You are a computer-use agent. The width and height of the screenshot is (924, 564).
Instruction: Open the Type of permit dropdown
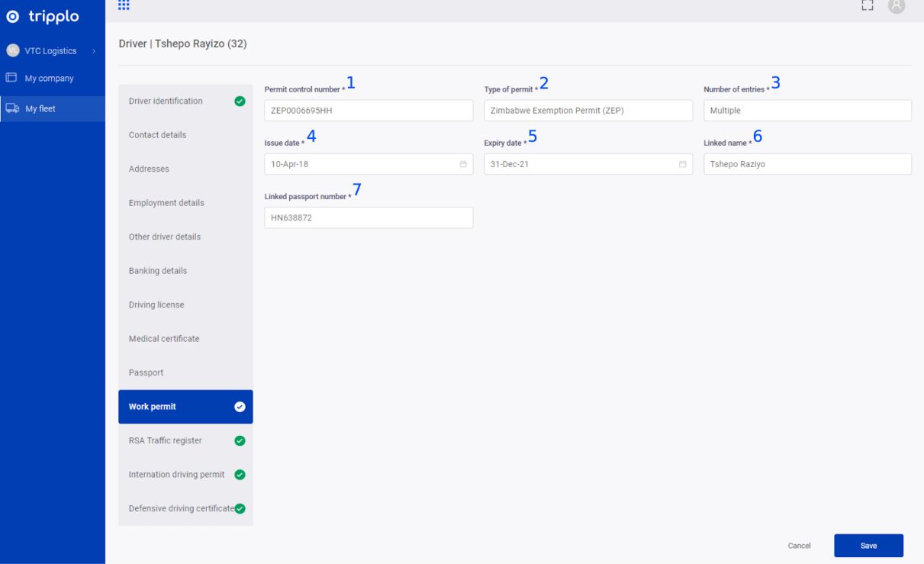pyautogui.click(x=588, y=111)
